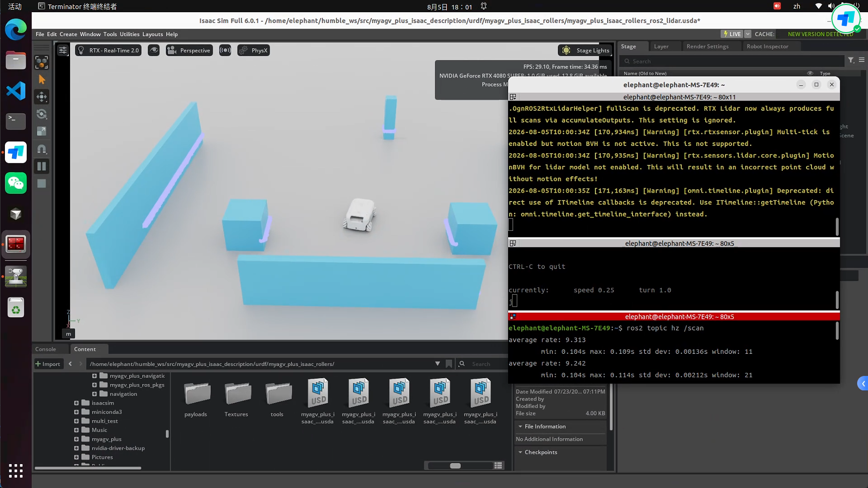The height and width of the screenshot is (488, 868).
Task: Toggle the LIVE session button
Action: click(x=732, y=34)
